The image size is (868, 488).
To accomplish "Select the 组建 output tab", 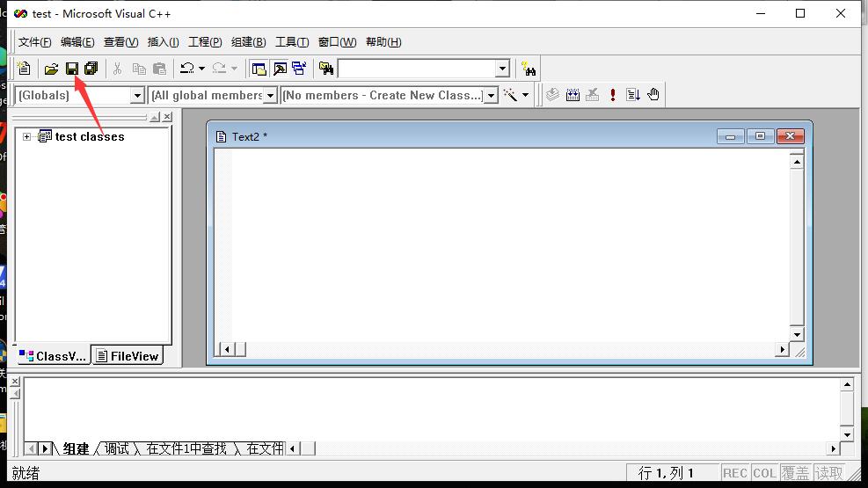I will [76, 448].
